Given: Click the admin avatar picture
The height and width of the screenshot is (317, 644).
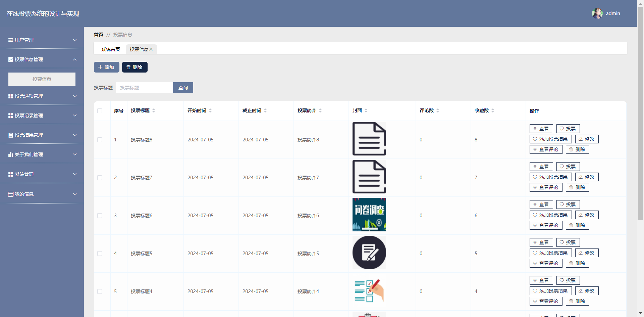Looking at the screenshot, I should (x=597, y=13).
